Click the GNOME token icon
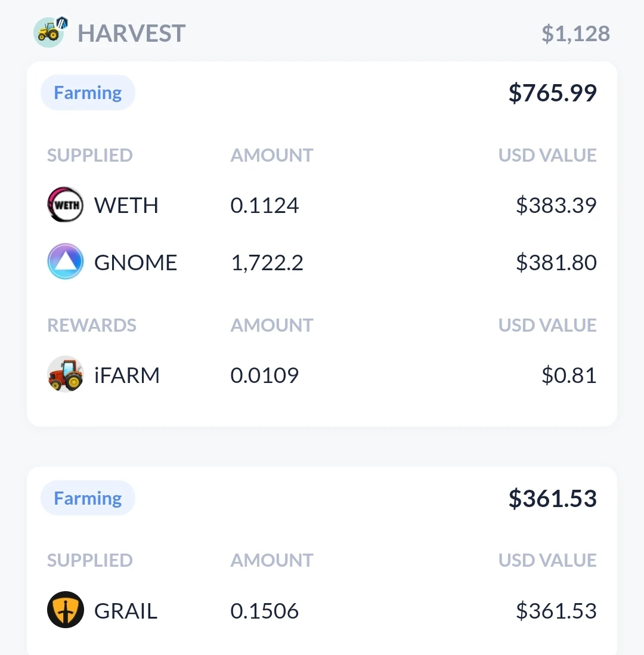644x655 pixels. pos(65,262)
